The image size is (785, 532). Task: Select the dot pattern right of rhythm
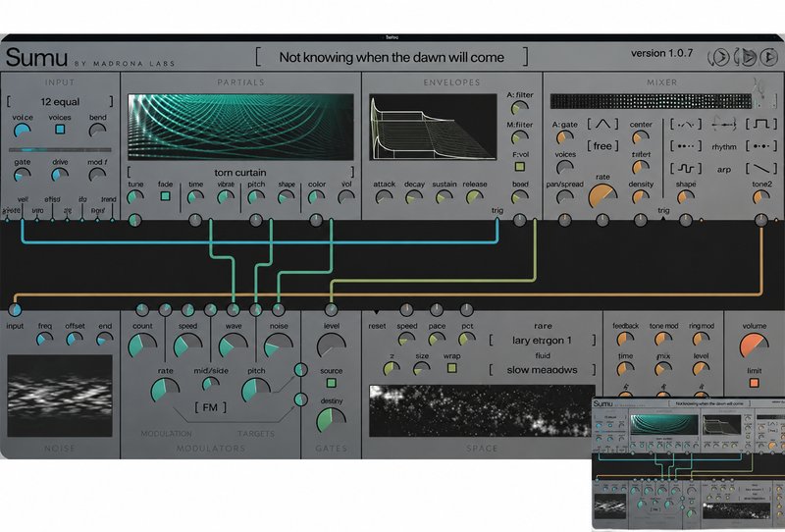pyautogui.click(x=761, y=146)
